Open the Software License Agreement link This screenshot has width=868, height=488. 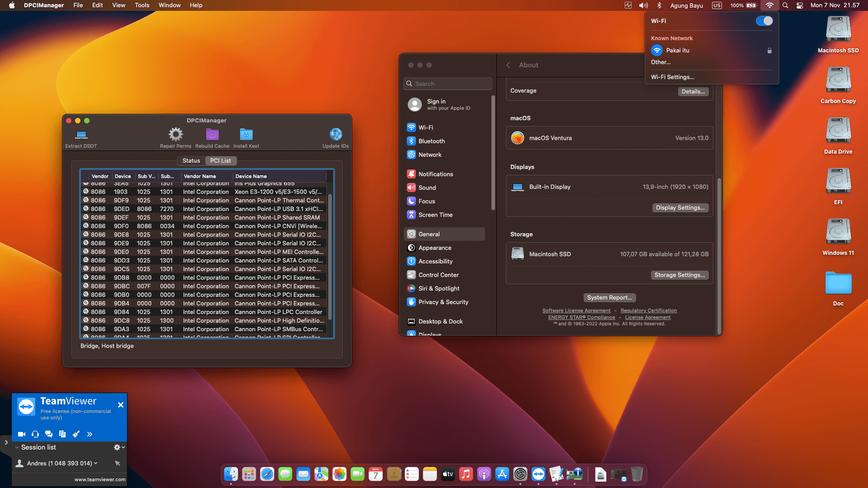pos(576,311)
